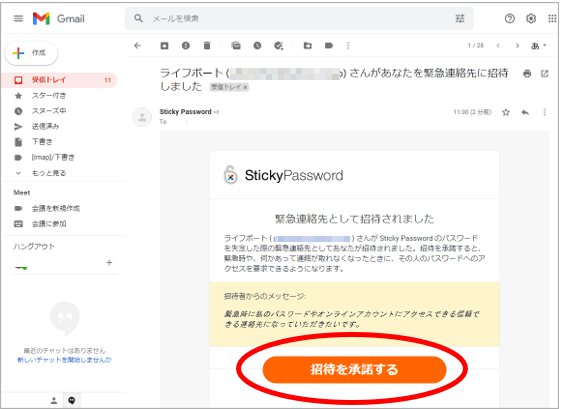561x409 pixels.
Task: Open toolbar more options menu
Action: [348, 45]
